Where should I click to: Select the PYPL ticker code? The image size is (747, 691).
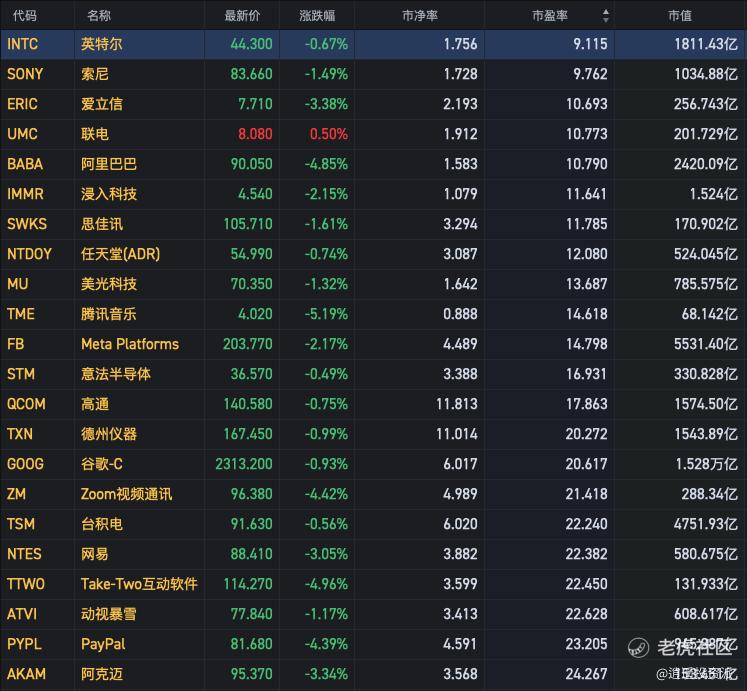[24, 645]
